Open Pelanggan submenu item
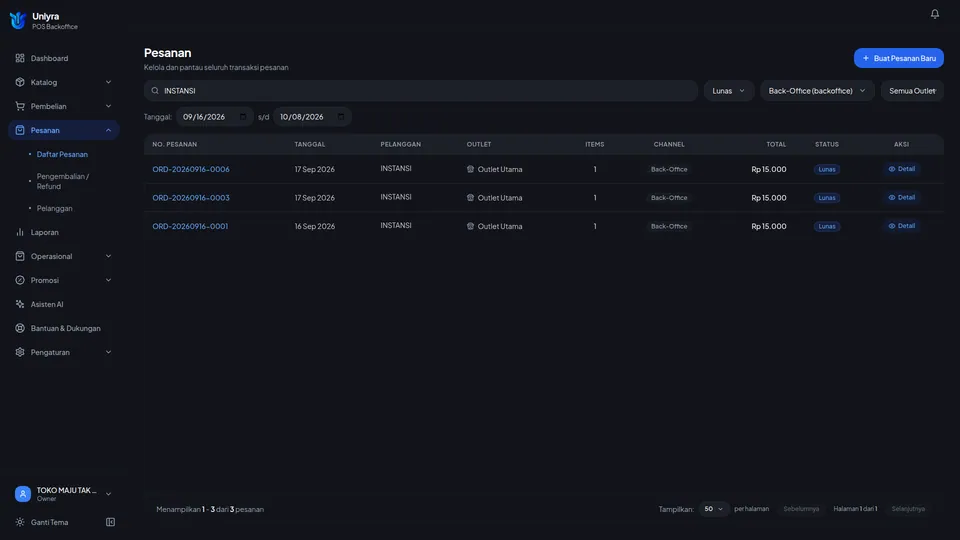 click(x=54, y=208)
